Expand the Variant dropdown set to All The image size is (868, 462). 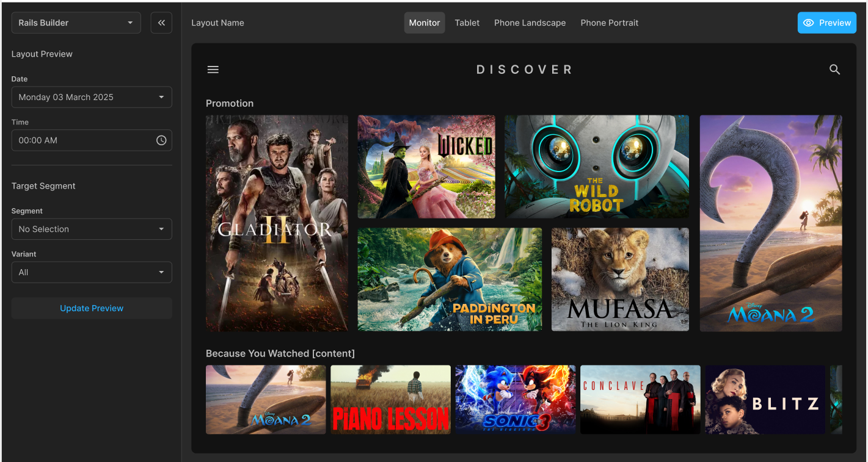tap(92, 272)
